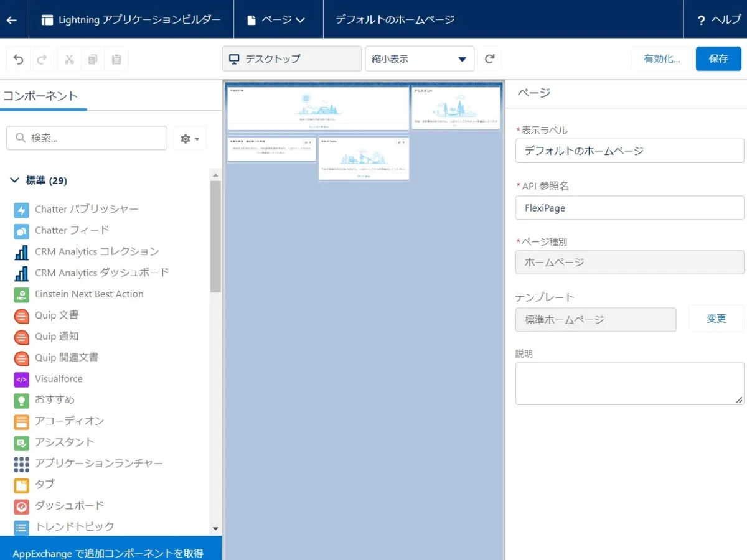The height and width of the screenshot is (560, 747).
Task: Click the copy icon in the toolbar
Action: pyautogui.click(x=93, y=58)
